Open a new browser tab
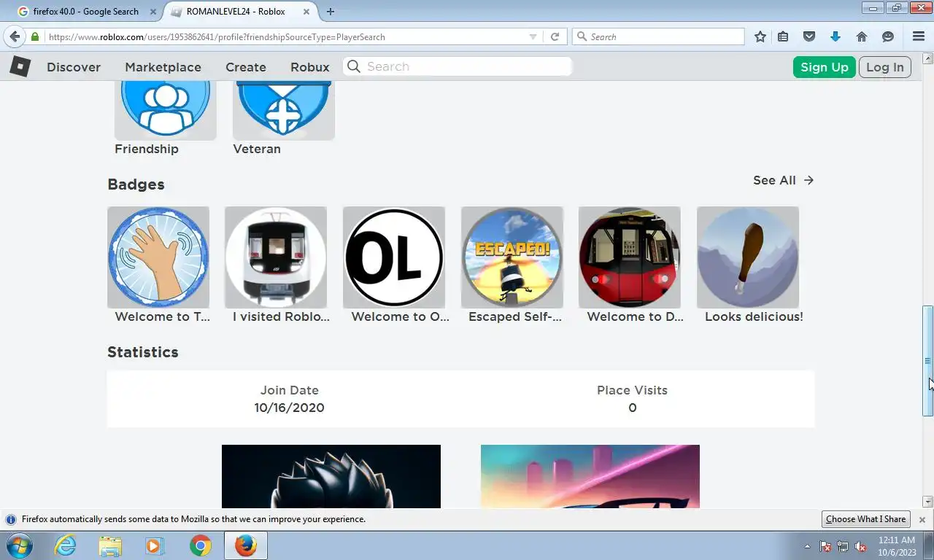 click(331, 12)
